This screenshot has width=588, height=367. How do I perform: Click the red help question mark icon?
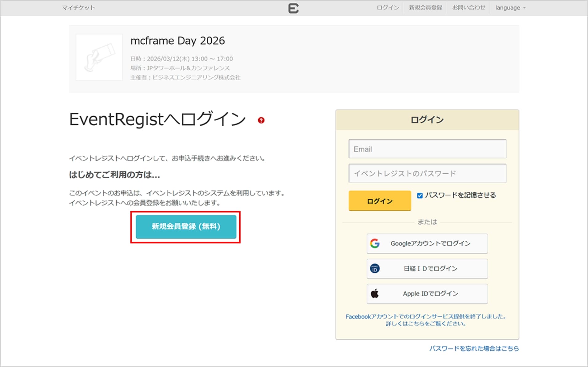tap(261, 120)
